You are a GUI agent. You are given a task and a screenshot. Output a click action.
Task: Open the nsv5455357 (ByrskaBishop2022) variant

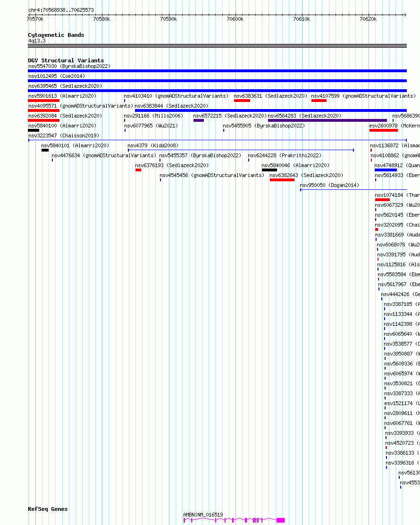pyautogui.click(x=200, y=155)
